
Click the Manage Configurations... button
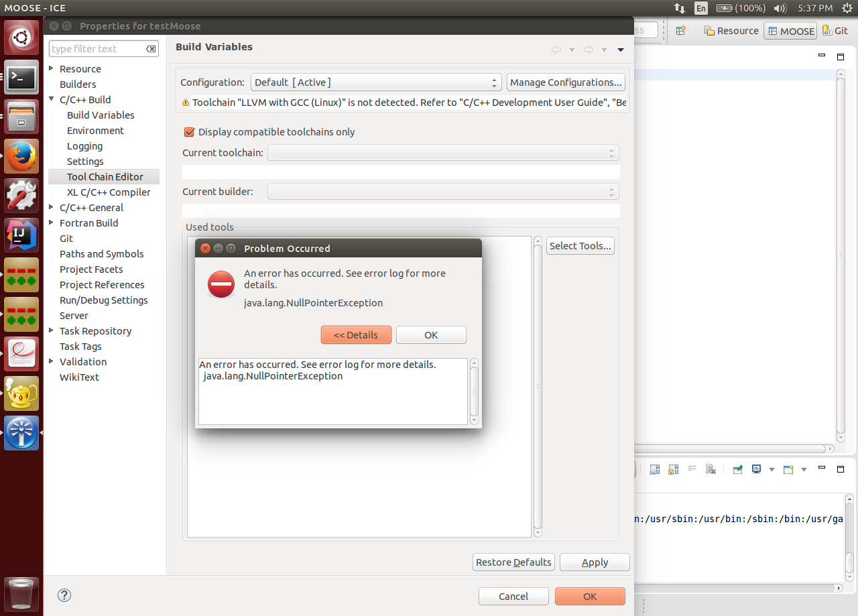[566, 82]
